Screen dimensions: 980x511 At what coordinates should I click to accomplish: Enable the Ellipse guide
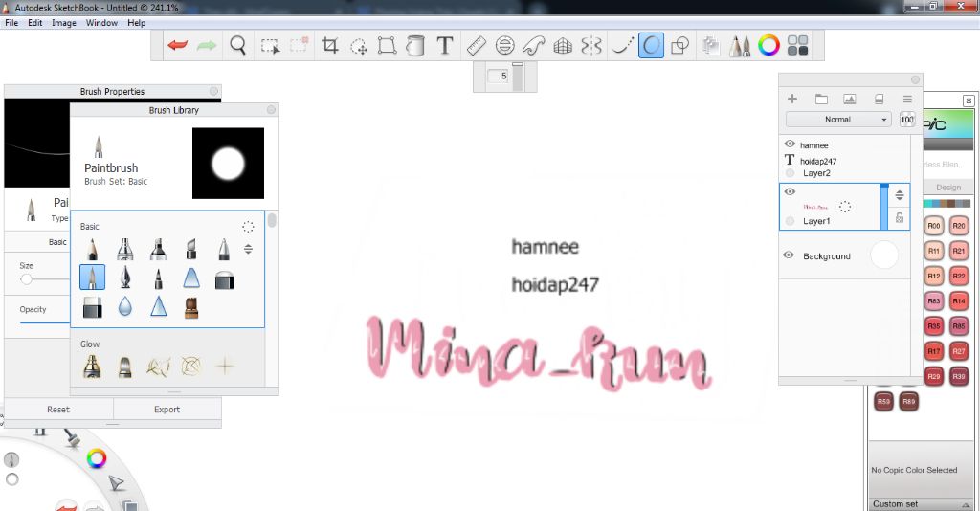(504, 46)
